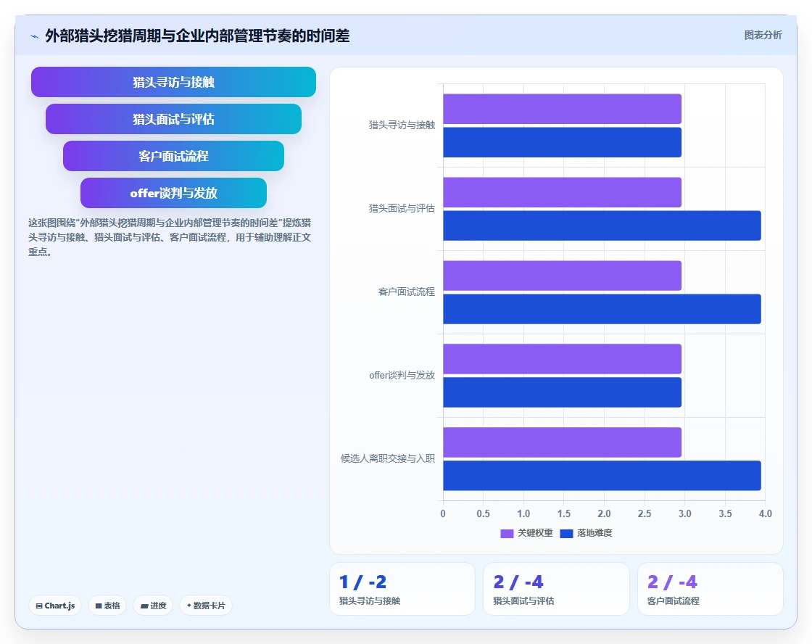Click the 猎头寻访与接触 chart axis label
Viewport: 812px width, 644px height.
tap(402, 125)
